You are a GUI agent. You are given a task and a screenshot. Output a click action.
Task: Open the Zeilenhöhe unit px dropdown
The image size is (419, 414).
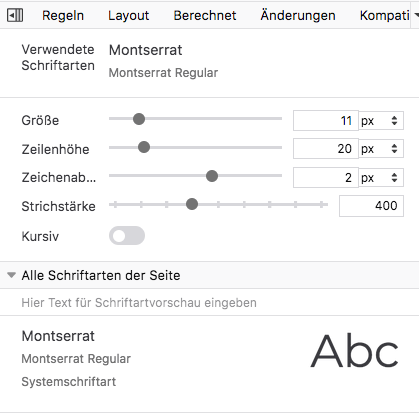pos(381,148)
